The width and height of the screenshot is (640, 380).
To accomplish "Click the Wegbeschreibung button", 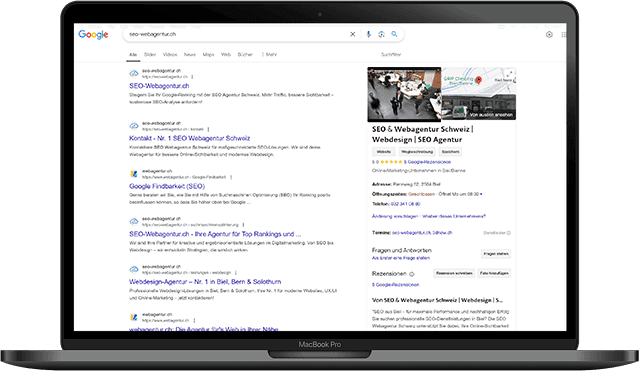I will click(x=417, y=152).
